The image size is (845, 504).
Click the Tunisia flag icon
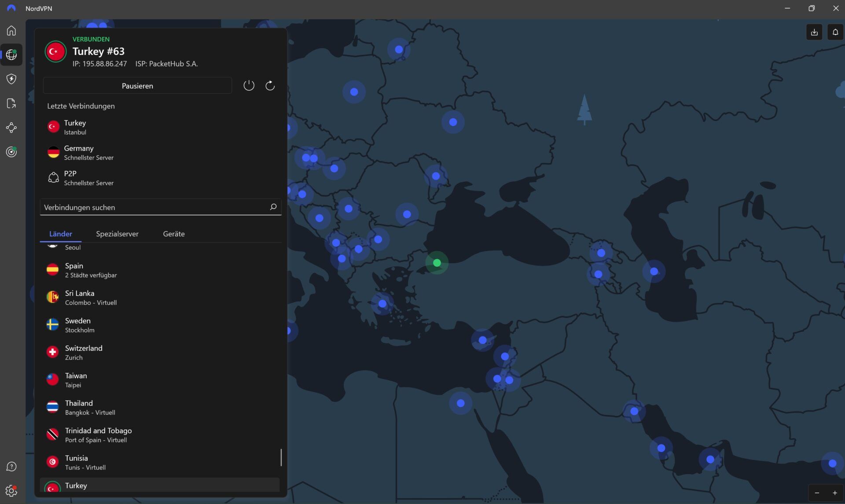click(52, 462)
